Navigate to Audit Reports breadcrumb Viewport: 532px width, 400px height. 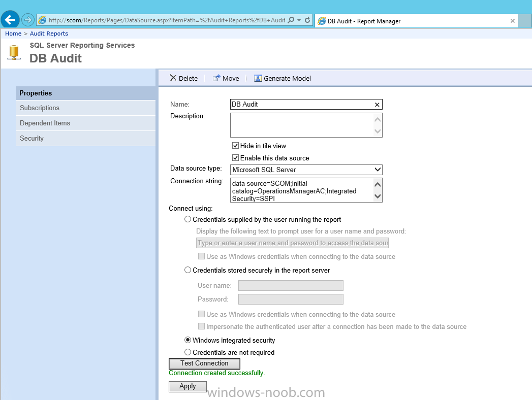point(49,34)
